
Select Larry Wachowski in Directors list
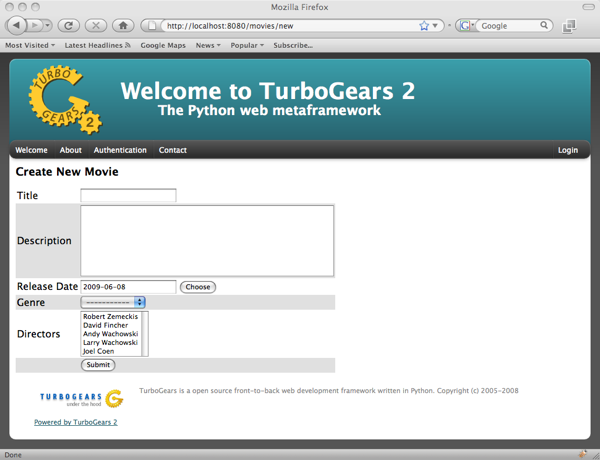click(110, 343)
